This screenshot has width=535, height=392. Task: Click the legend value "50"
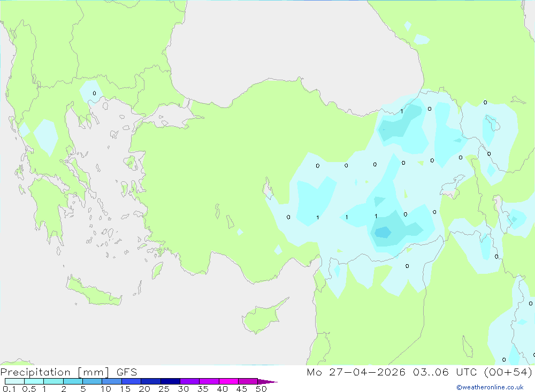[x=261, y=389]
